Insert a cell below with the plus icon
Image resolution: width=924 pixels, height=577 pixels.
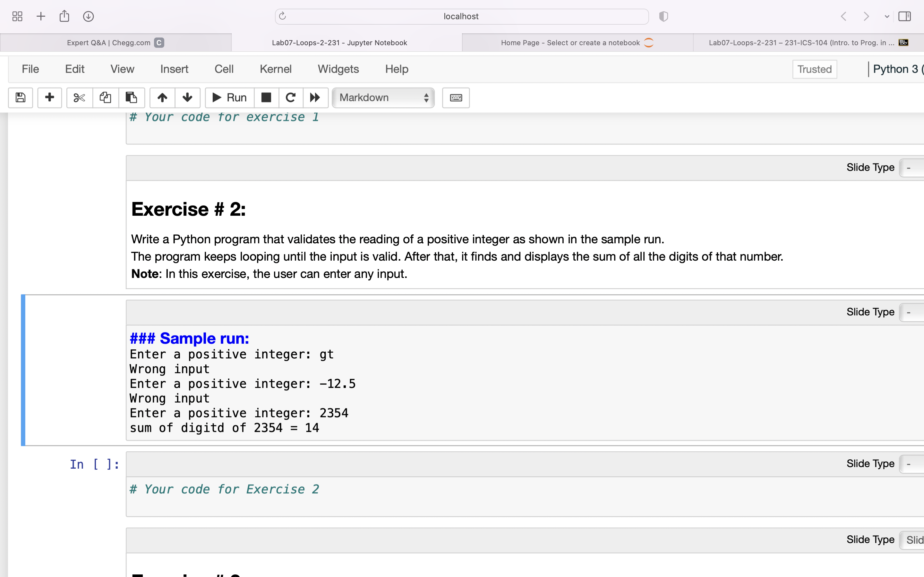(50, 98)
